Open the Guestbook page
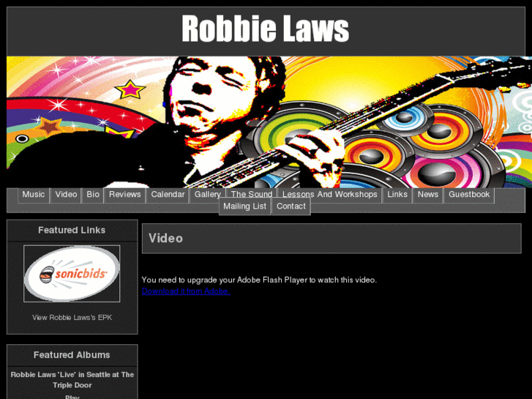532x399 pixels. [x=469, y=195]
